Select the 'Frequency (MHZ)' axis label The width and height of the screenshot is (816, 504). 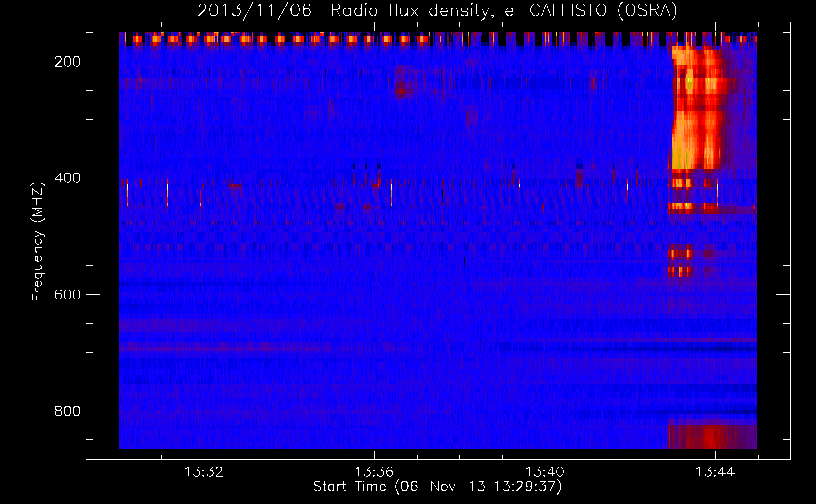click(x=38, y=241)
